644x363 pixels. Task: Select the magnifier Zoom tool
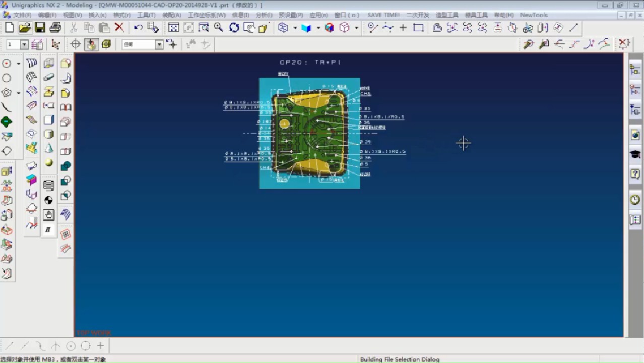[219, 28]
